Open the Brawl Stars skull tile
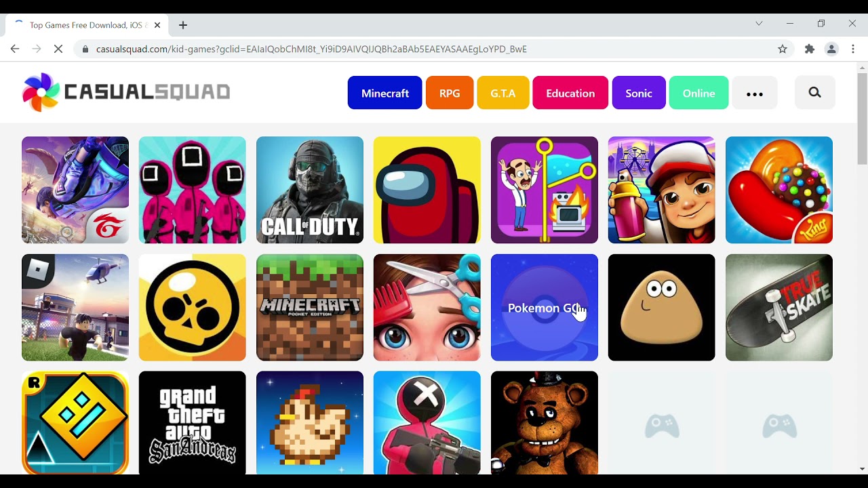The height and width of the screenshot is (488, 868). tap(193, 307)
